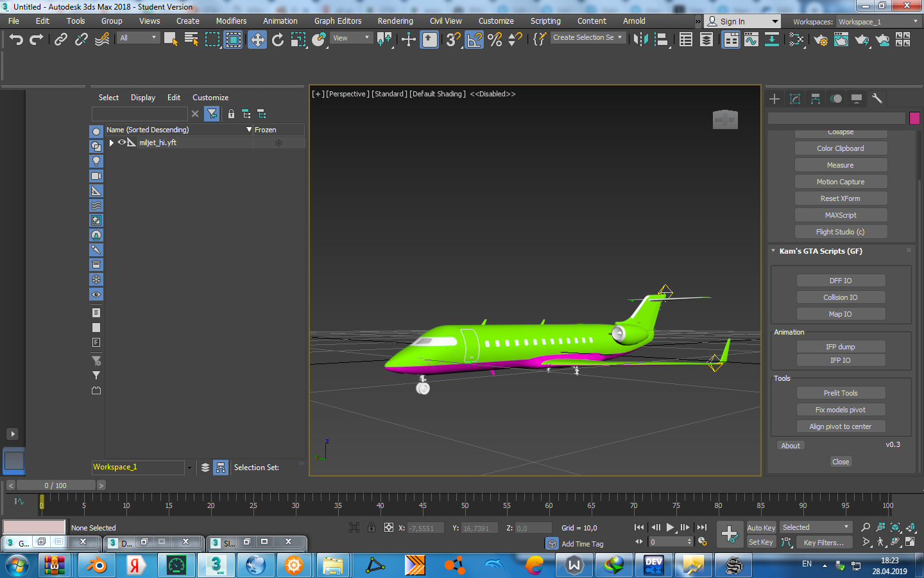924x578 pixels.
Task: Click the Scene Explorer filter funnel icon
Action: click(x=212, y=114)
